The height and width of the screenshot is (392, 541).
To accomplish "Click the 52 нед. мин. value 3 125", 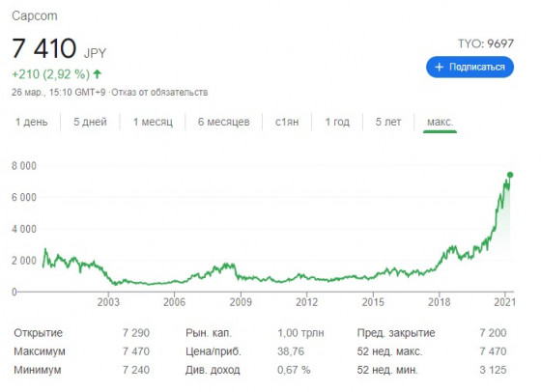I will pos(493,370).
